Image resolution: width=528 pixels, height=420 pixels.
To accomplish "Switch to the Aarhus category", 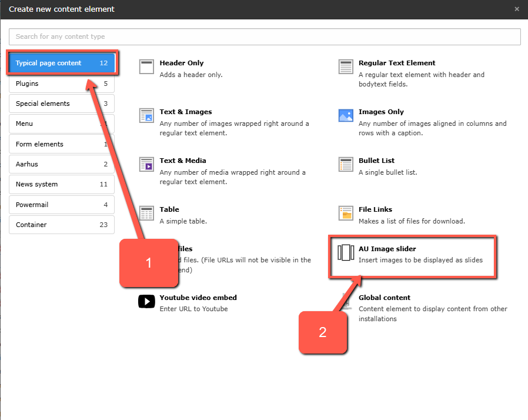I will (x=62, y=164).
